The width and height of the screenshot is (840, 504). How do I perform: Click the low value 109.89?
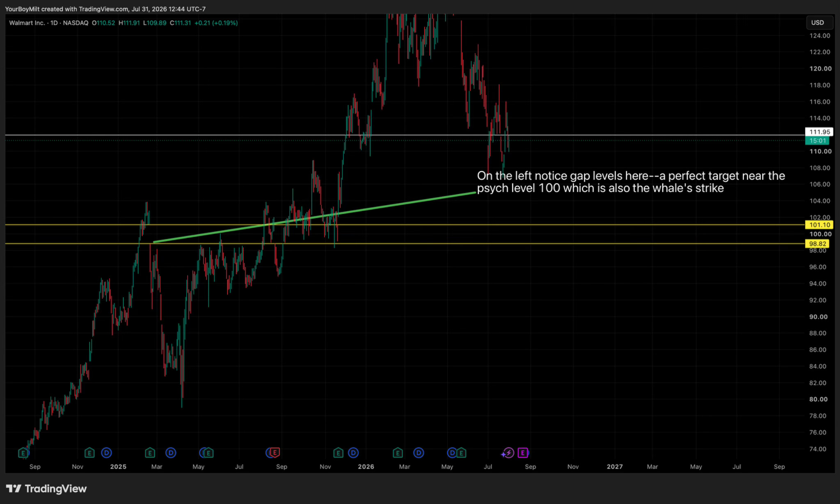157,23
